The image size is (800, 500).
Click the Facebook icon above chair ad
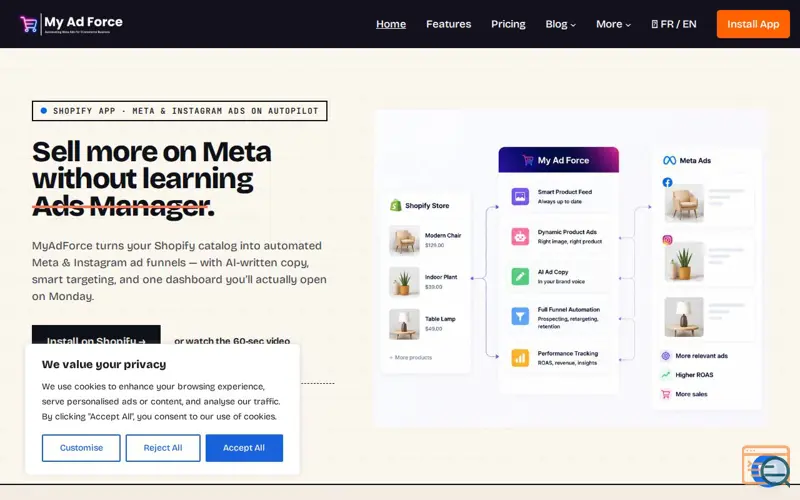coord(667,182)
